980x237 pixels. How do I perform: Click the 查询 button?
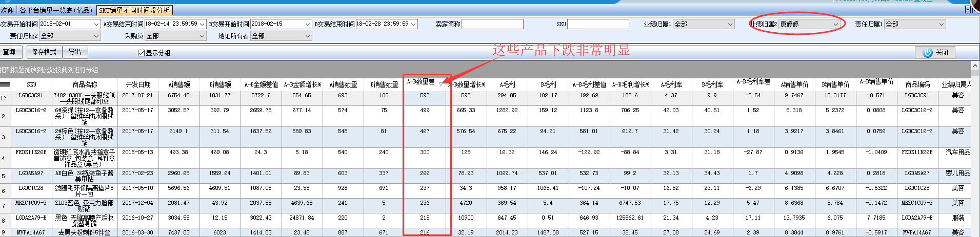(x=10, y=52)
